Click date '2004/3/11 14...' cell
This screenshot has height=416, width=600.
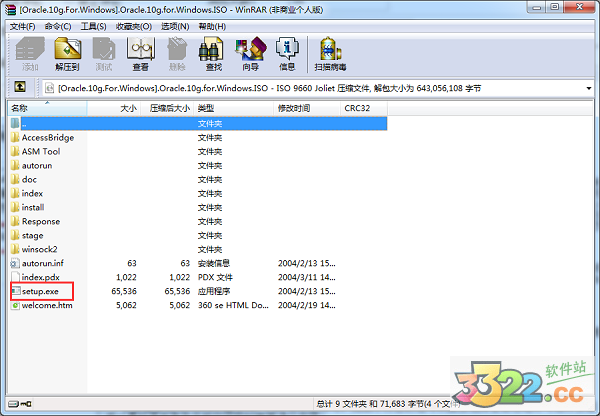pyautogui.click(x=307, y=277)
